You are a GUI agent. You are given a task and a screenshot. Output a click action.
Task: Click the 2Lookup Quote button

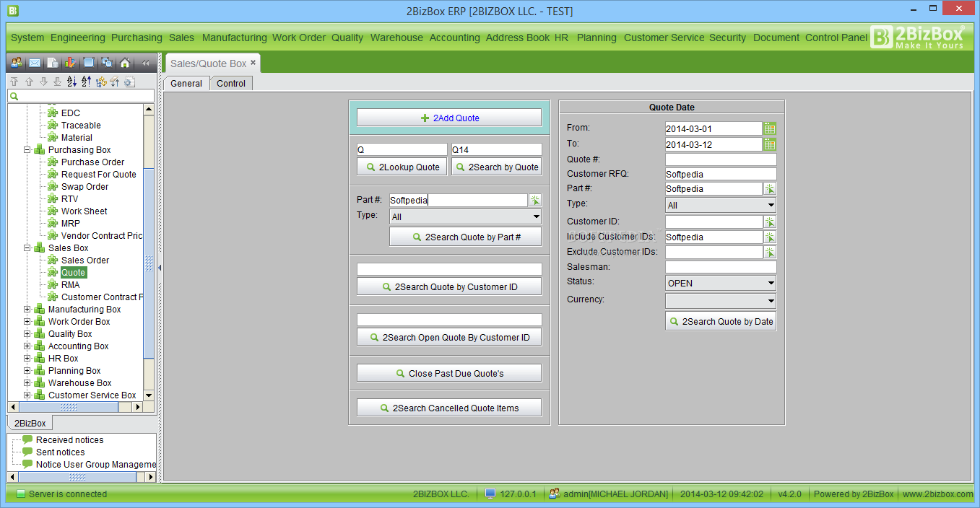[402, 167]
